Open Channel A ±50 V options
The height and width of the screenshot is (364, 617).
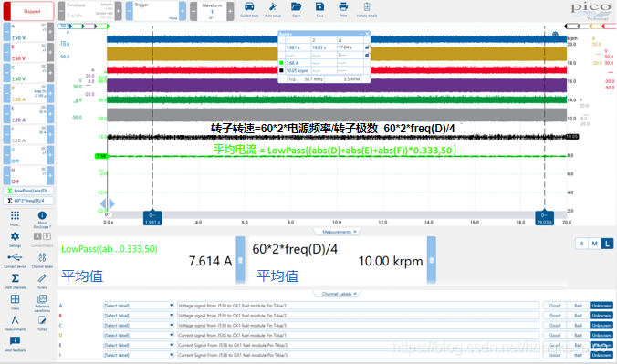[x=28, y=32]
